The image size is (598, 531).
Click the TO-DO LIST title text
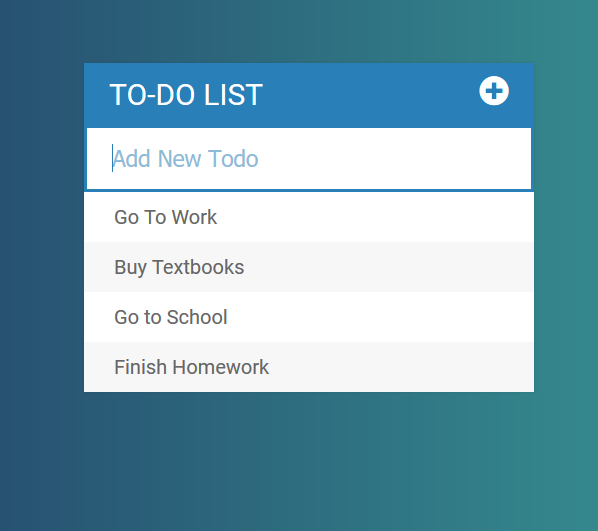[186, 95]
